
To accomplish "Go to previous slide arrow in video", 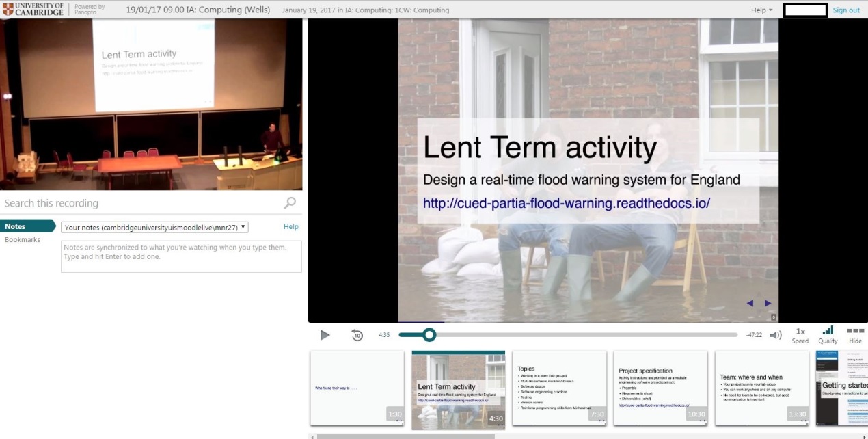I will 750,303.
